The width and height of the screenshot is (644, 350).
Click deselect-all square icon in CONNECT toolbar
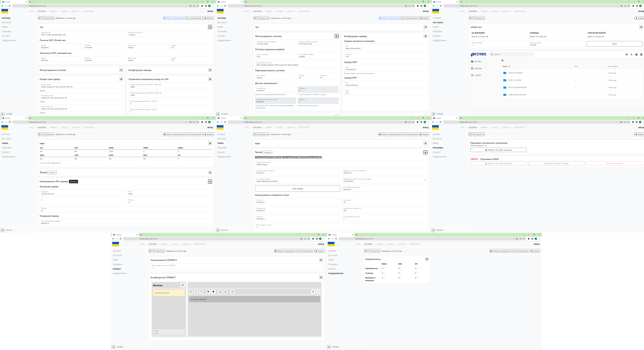point(196,292)
